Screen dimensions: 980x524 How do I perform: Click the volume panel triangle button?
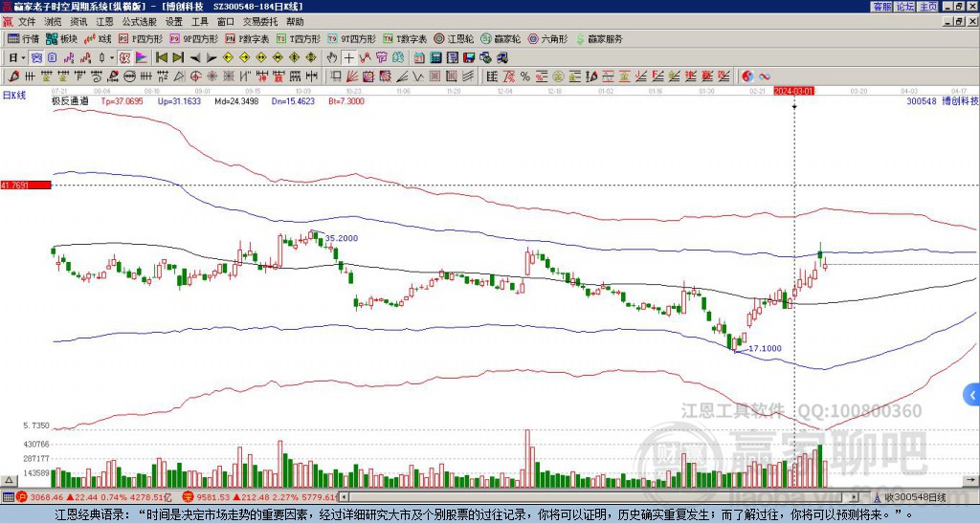click(x=9, y=480)
